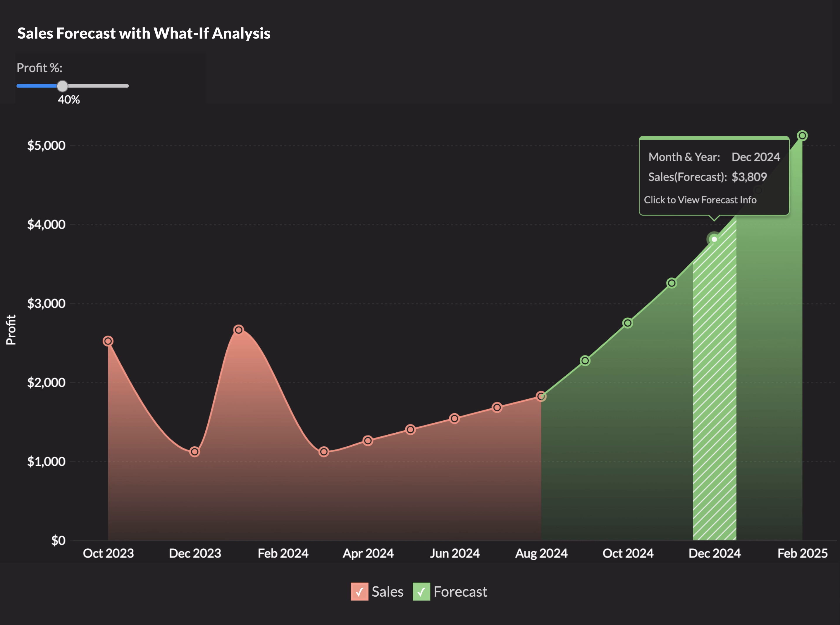Click the Oct 2024 forecast data point
The image size is (840, 625).
pos(628,323)
